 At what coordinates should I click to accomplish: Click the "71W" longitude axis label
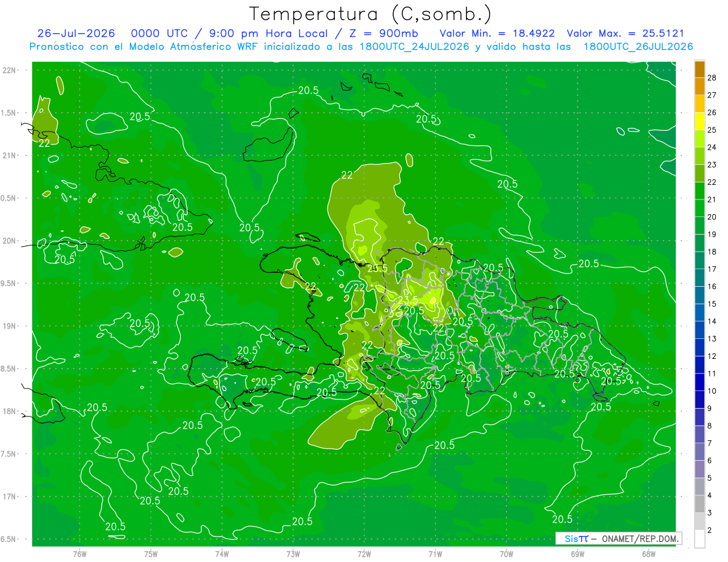[x=435, y=554]
